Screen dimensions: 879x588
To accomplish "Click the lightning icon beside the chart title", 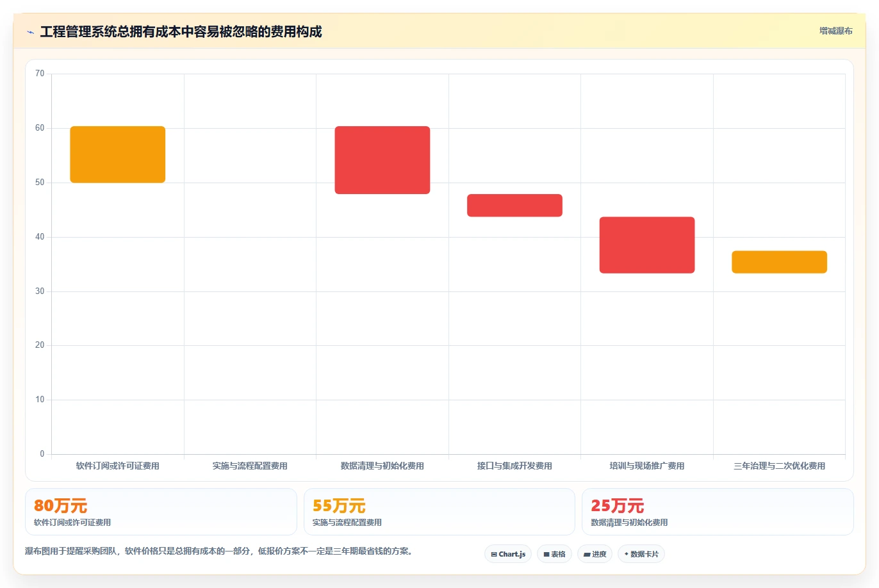I will (30, 32).
